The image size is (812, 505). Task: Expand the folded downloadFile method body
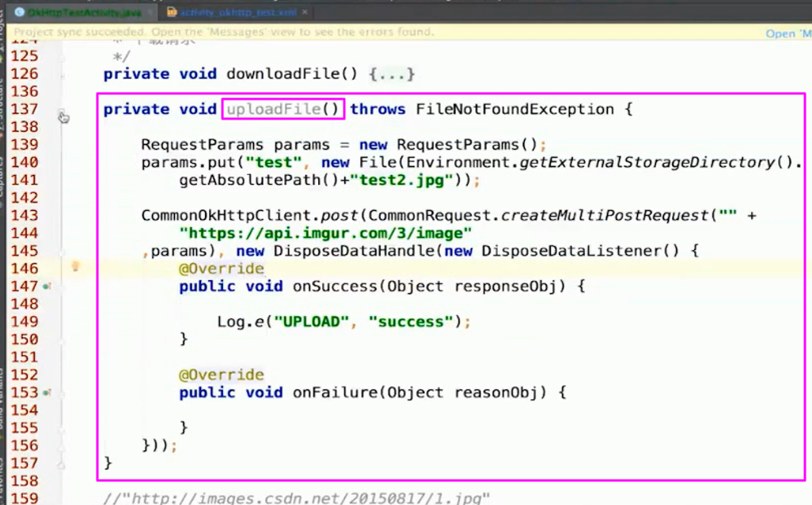coord(392,74)
